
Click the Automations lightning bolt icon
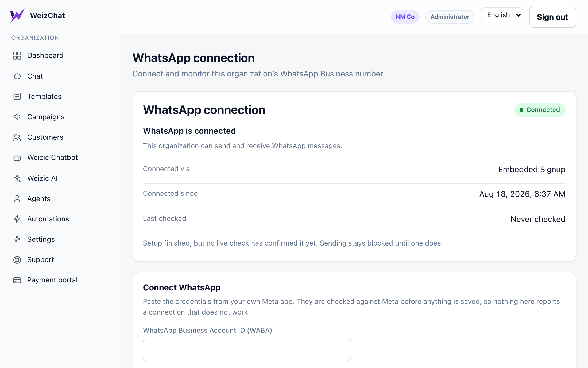17,219
